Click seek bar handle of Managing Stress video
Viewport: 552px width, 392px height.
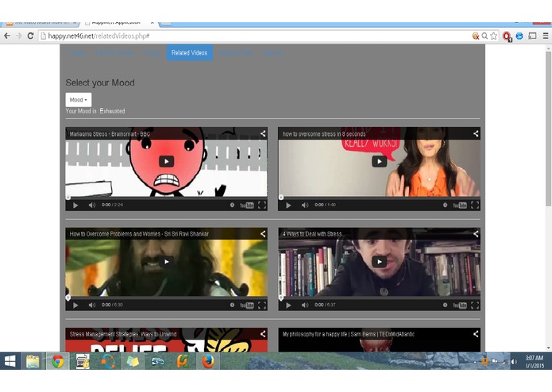(68, 198)
